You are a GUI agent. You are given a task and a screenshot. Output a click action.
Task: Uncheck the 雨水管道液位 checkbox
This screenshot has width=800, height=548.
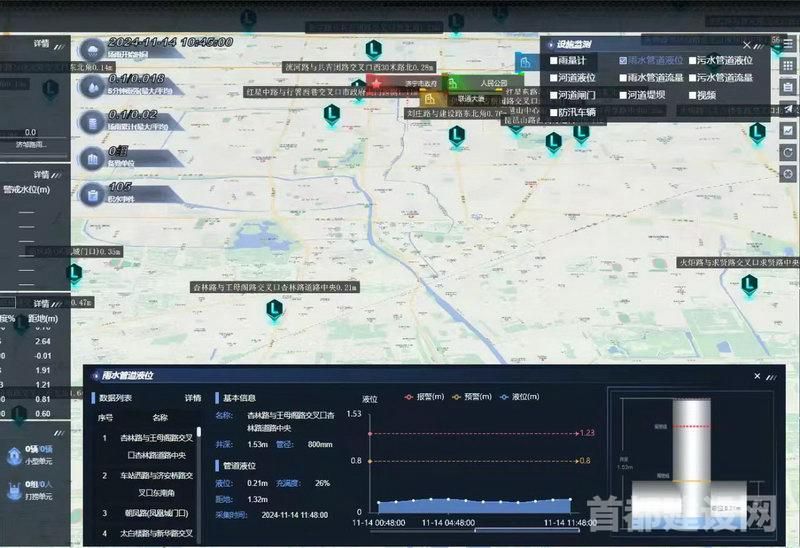[x=622, y=61]
